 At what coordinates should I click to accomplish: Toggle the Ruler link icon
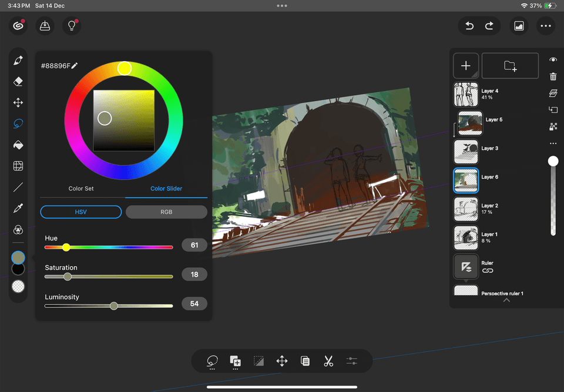488,271
